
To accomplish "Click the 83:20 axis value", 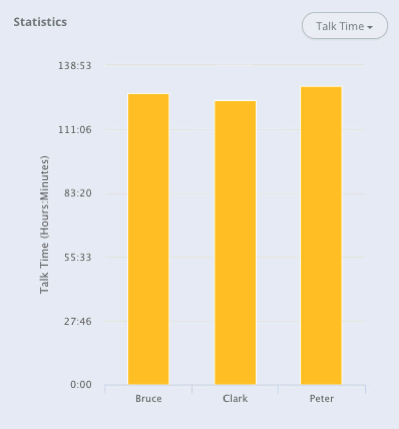I will coord(78,193).
